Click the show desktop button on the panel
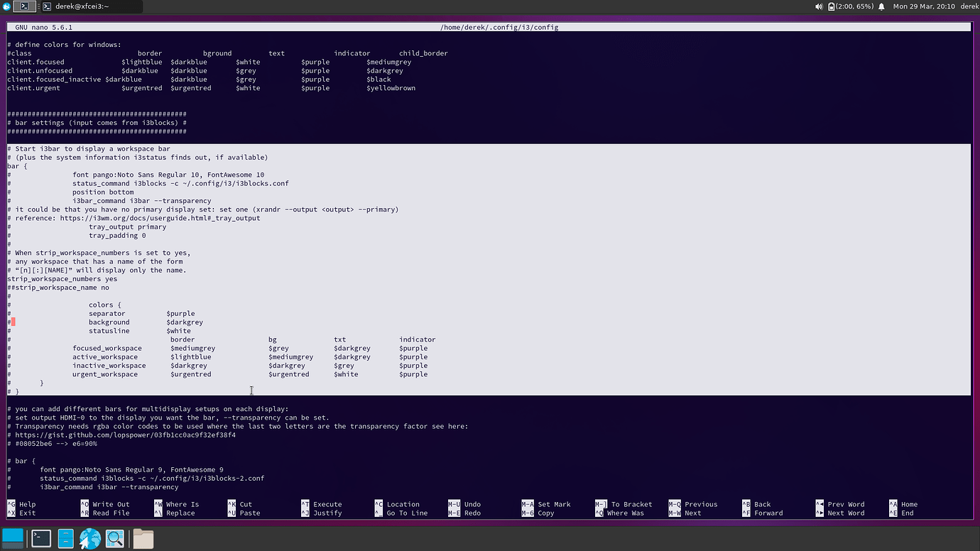The image size is (980, 551). tap(13, 538)
